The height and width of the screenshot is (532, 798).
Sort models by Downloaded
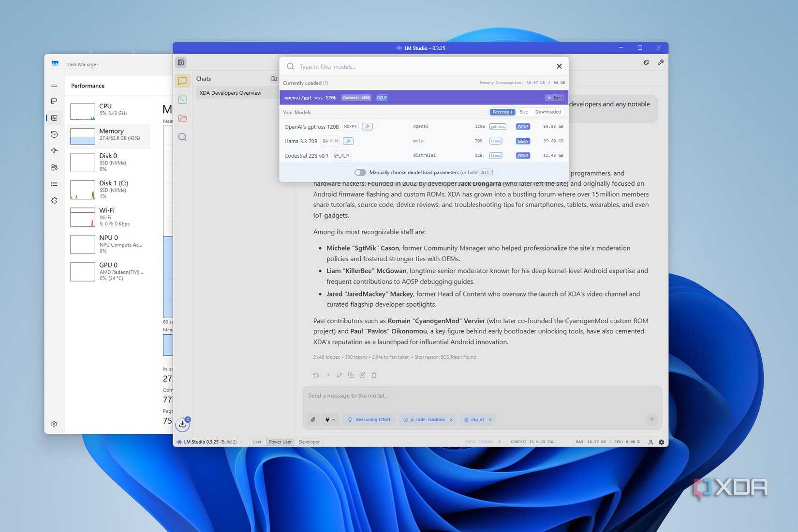548,112
